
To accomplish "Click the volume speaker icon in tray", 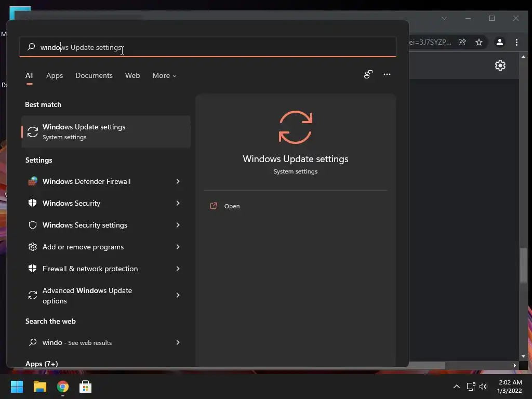I will 483,387.
